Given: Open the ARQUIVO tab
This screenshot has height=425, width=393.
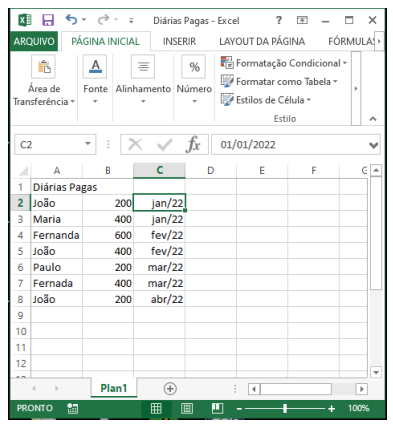Looking at the screenshot, I should pyautogui.click(x=34, y=41).
